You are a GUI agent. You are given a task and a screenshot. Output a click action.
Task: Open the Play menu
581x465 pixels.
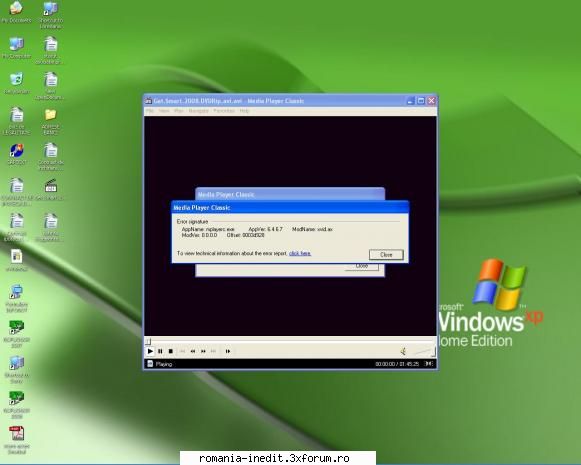click(x=179, y=111)
